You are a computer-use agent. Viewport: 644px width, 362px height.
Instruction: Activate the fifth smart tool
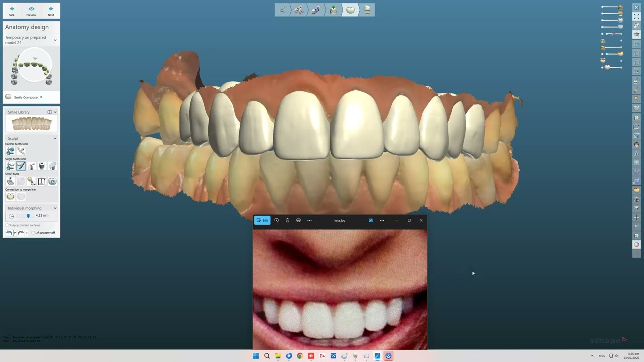coord(52,181)
